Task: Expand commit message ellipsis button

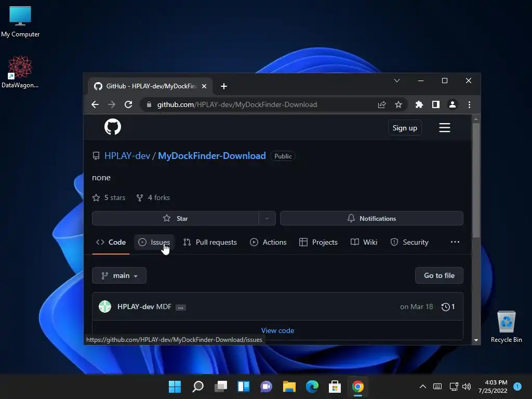Action: pos(180,308)
